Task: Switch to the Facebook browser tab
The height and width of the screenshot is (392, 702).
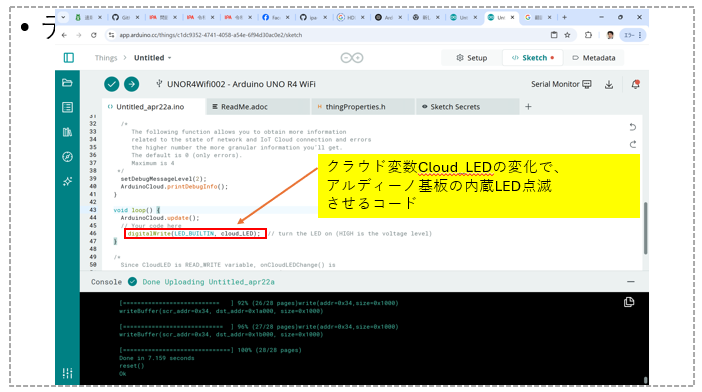Action: click(275, 17)
